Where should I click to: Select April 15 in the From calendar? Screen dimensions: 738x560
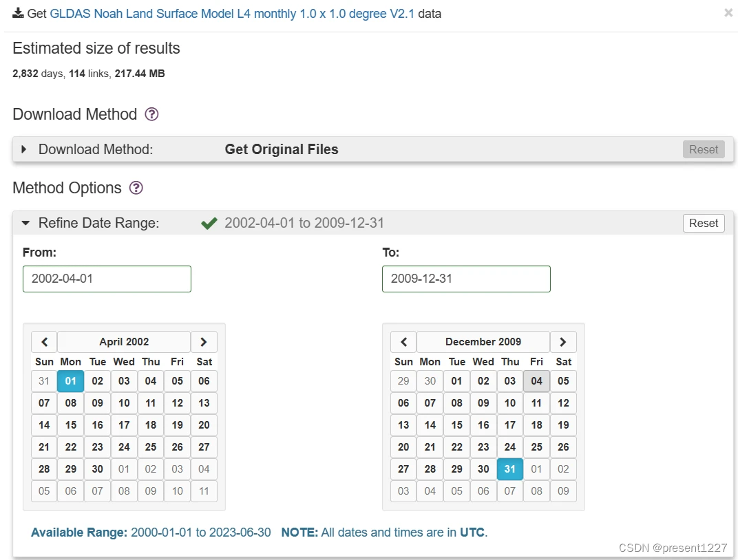pos(71,425)
